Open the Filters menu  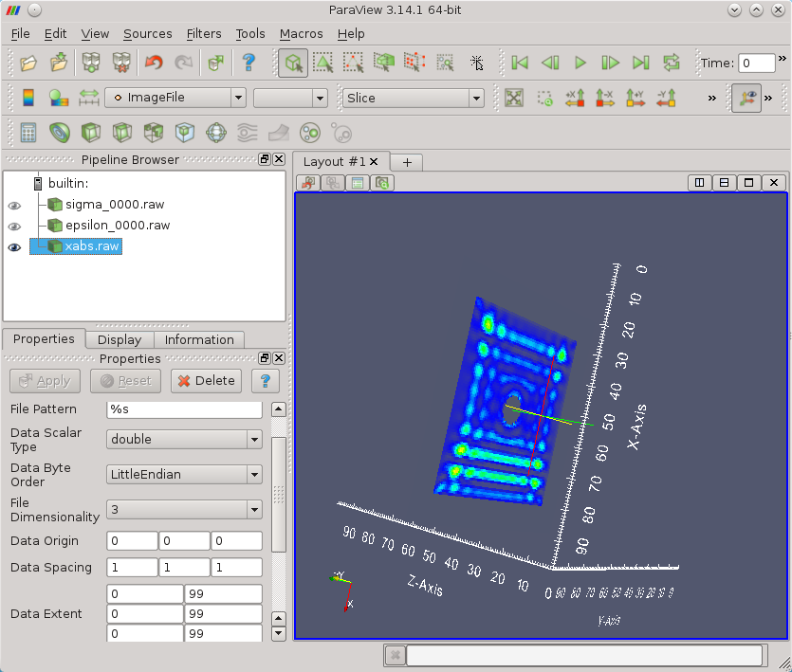204,33
